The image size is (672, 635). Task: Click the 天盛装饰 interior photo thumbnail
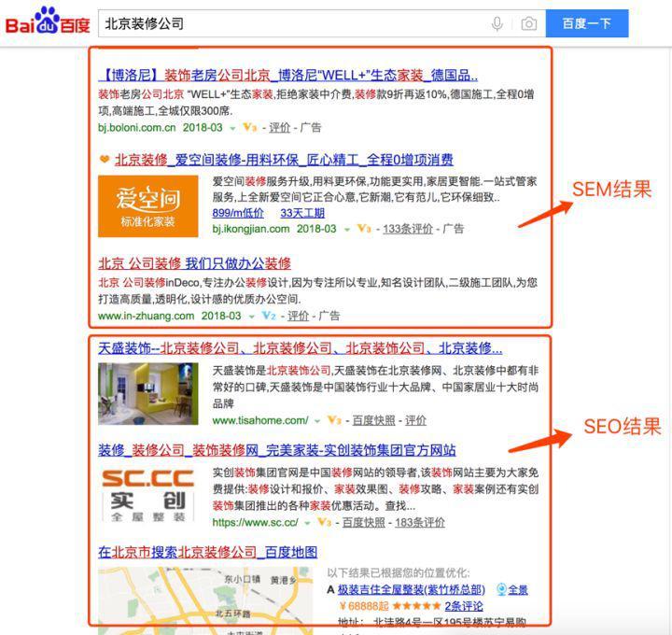147,393
